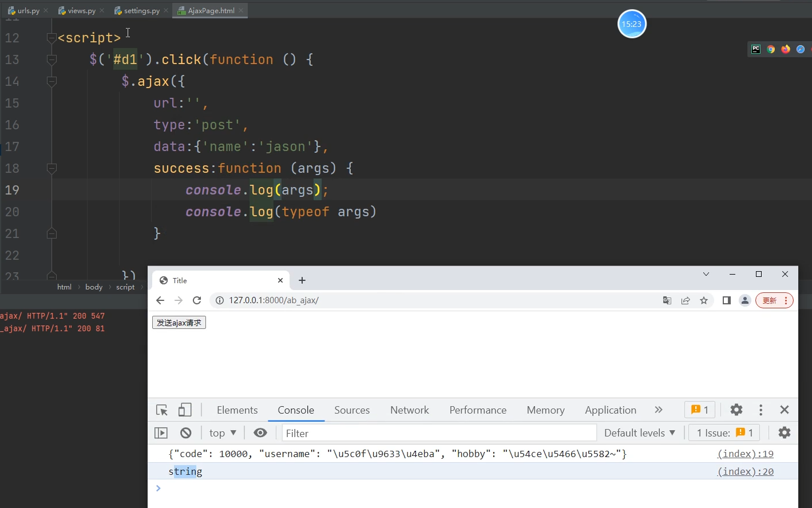Collapse click function fold on line 13
Image resolution: width=812 pixels, height=508 pixels.
click(52, 59)
